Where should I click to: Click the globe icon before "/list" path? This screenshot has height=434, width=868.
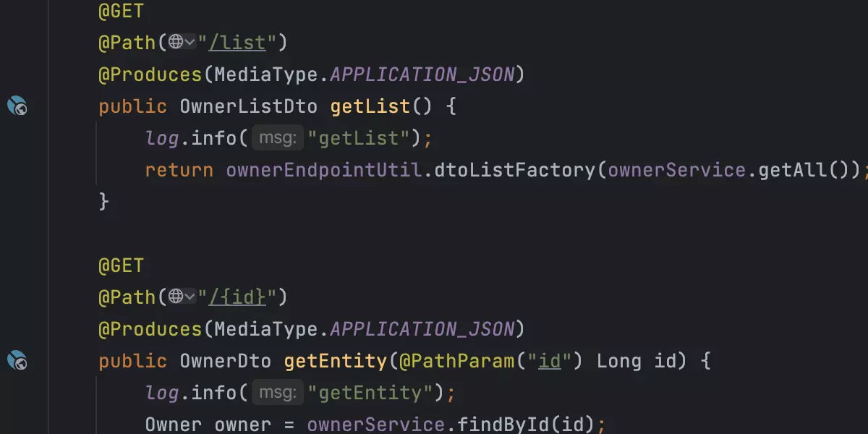pos(176,43)
